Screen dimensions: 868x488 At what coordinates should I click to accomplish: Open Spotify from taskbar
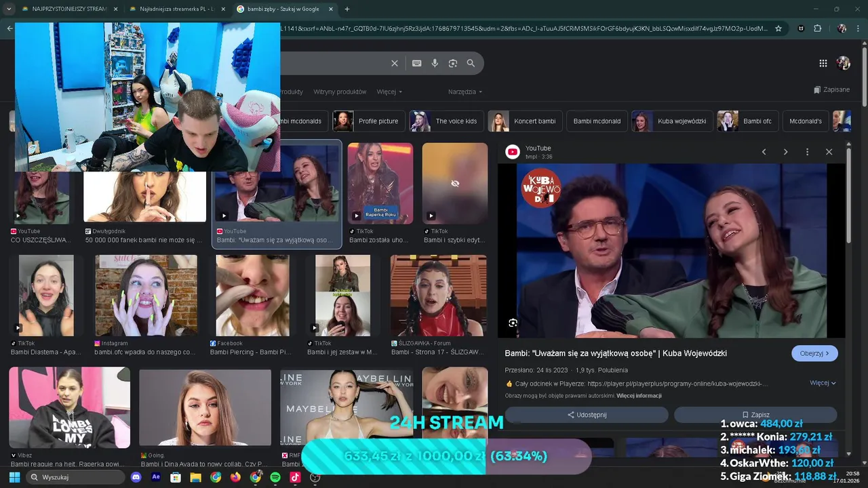[x=275, y=477]
